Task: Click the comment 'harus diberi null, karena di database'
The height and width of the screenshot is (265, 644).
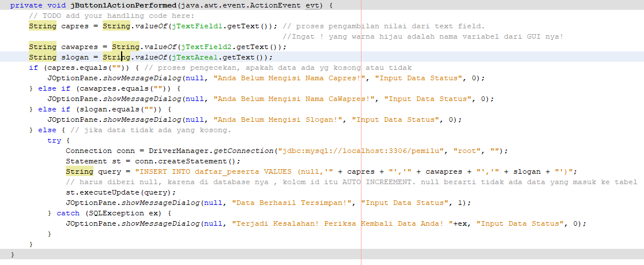Action: 351,182
